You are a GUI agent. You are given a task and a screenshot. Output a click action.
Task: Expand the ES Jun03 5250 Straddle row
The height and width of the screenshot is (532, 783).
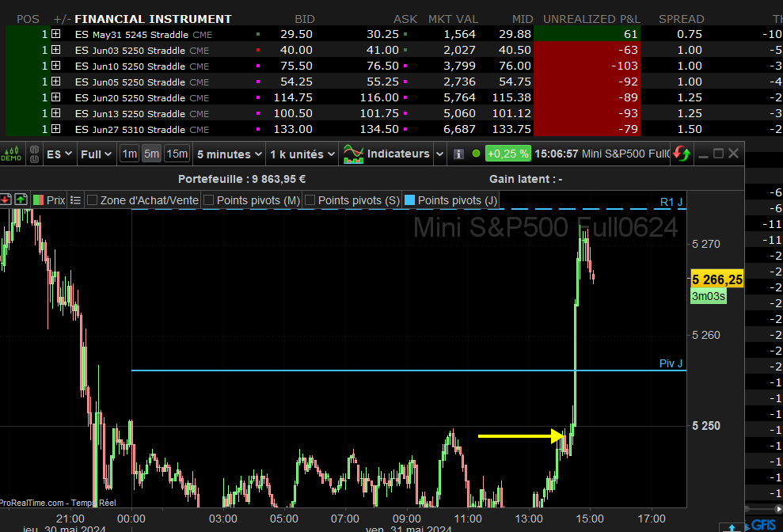(56, 50)
